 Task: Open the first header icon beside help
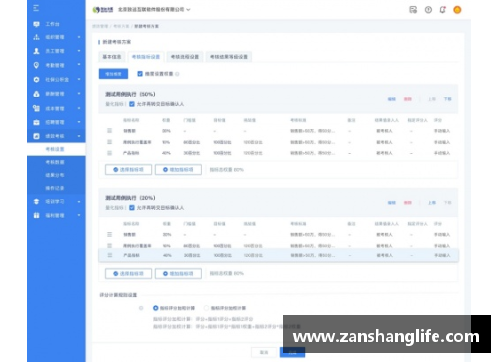tap(413, 10)
